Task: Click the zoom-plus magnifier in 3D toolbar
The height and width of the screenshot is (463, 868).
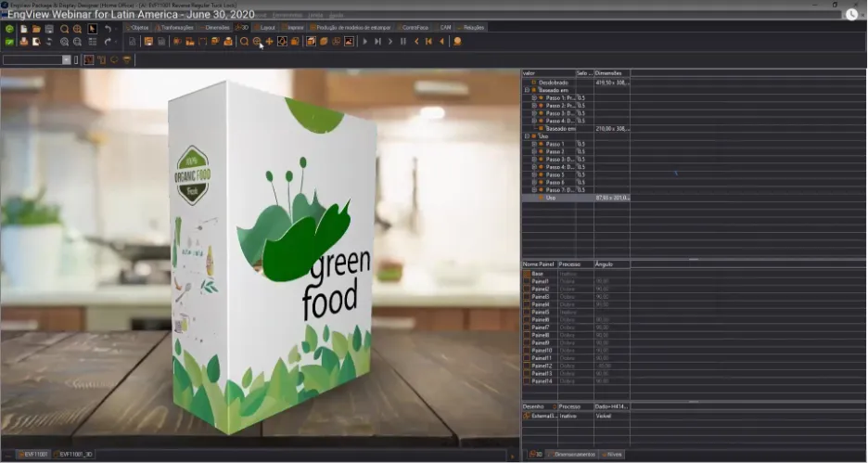Action: pos(257,42)
